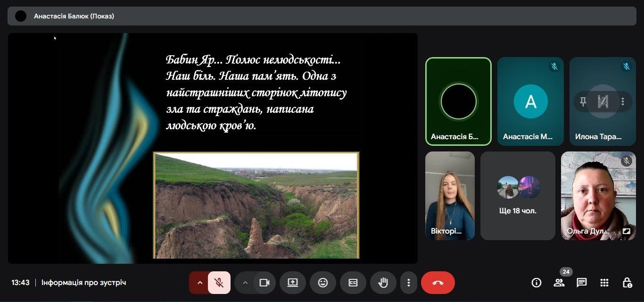The image size is (644, 302).
Task: Expand video settings arrow beside the camera
Action: coord(245,283)
